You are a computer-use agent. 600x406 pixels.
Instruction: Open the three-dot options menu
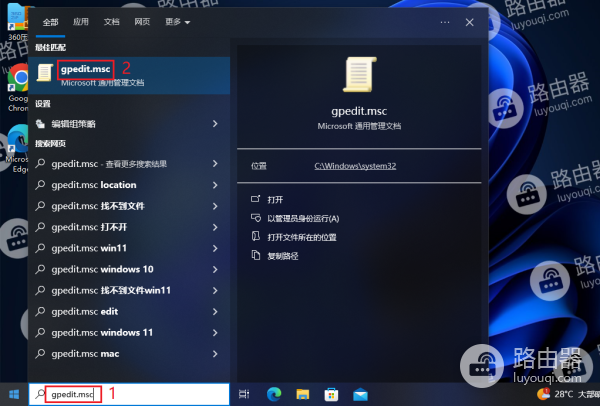[445, 22]
